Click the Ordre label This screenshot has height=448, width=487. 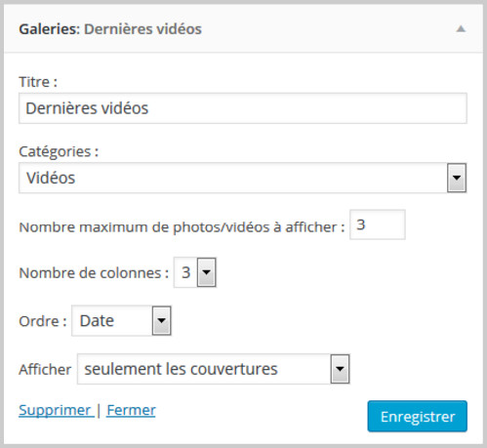point(43,321)
